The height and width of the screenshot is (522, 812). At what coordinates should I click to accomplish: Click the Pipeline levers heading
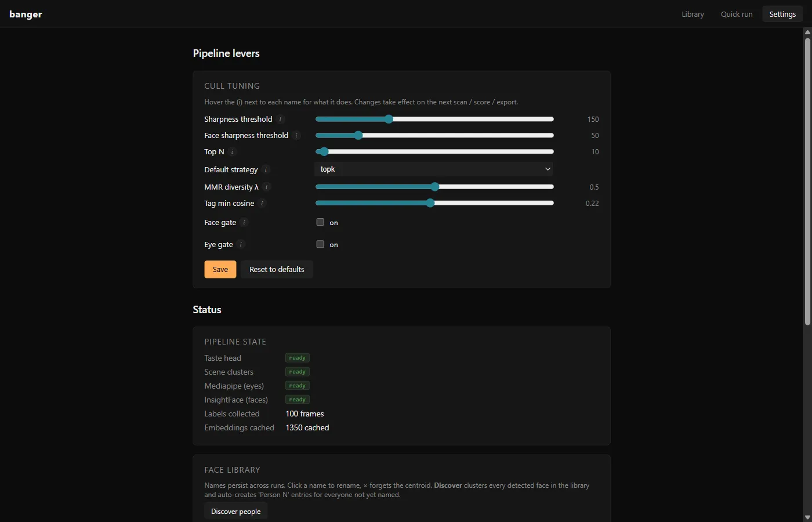tap(226, 53)
